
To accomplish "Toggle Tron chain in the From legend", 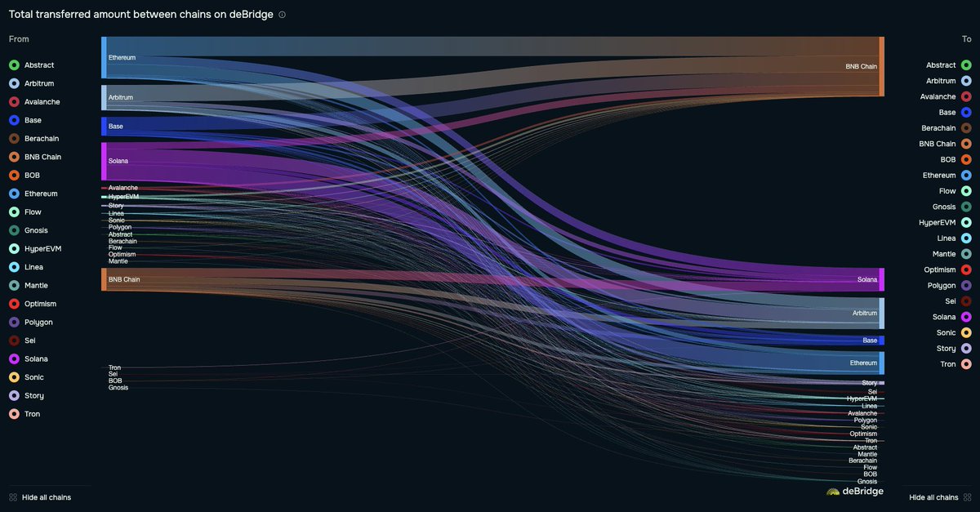I will [x=24, y=414].
